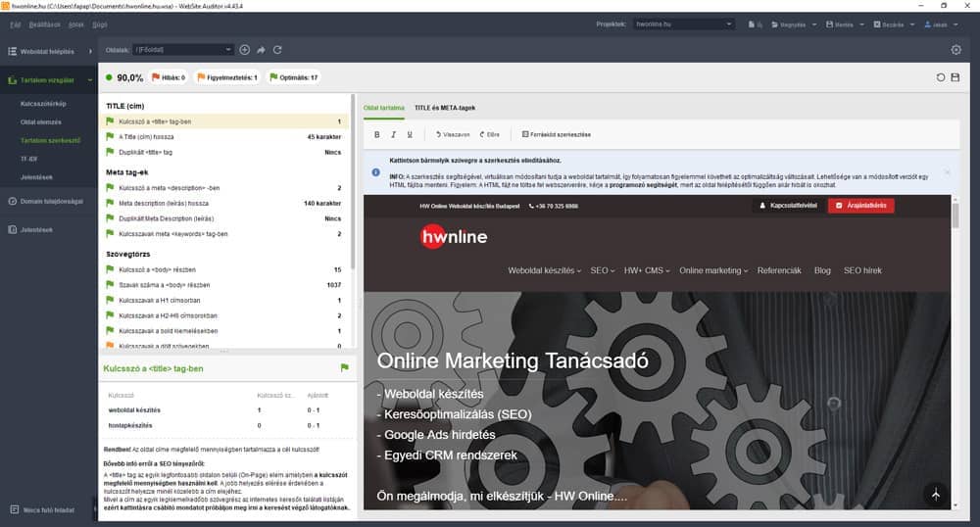Click red Árajánlatkérés button in preview
This screenshot has height=527, width=980.
861,206
